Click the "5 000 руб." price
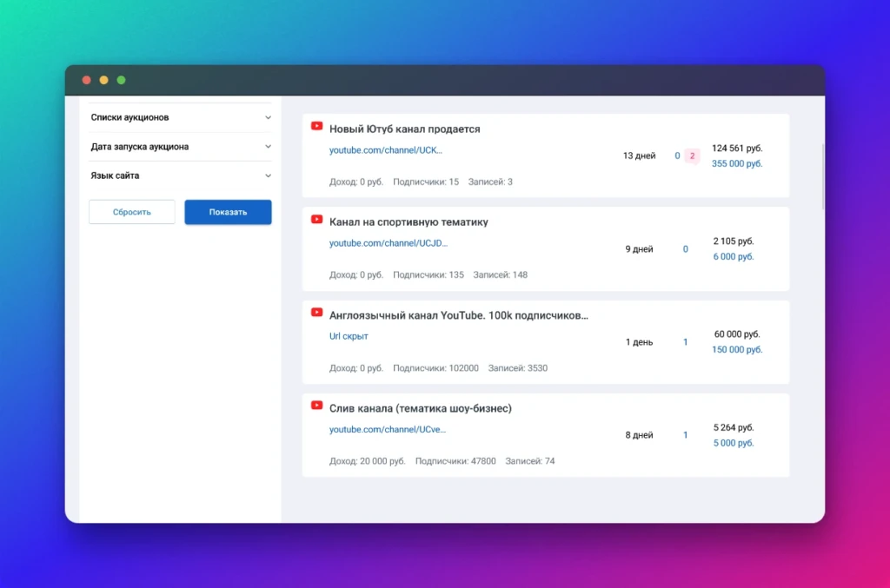 (x=734, y=443)
